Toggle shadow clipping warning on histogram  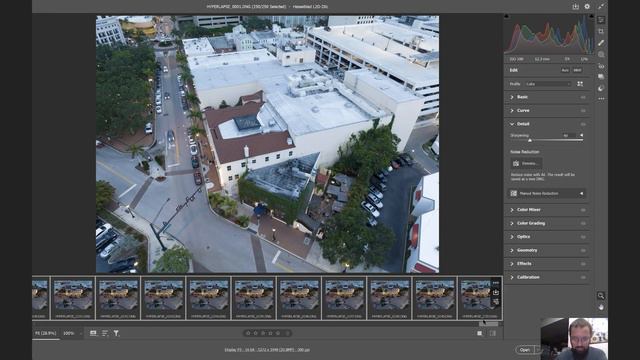pos(507,16)
